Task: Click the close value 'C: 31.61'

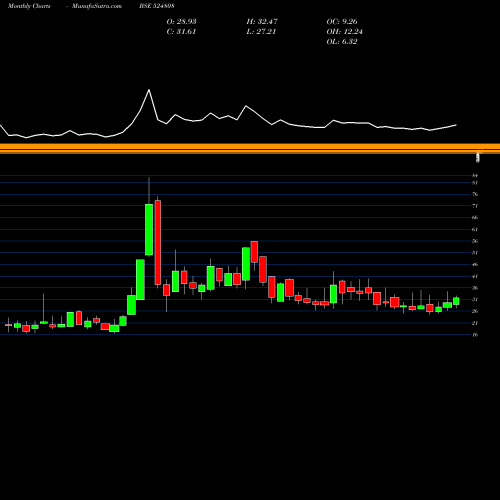Action: click(181, 32)
